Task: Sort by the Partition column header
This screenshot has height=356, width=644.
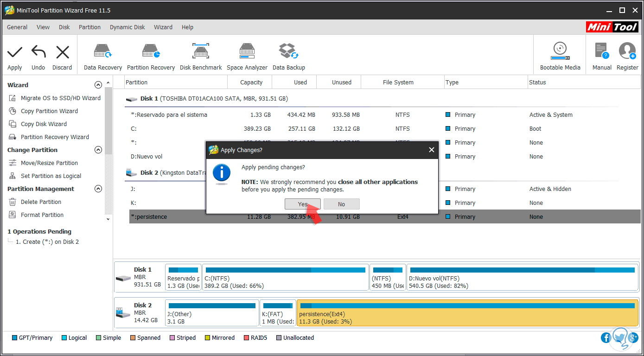Action: tap(176, 83)
